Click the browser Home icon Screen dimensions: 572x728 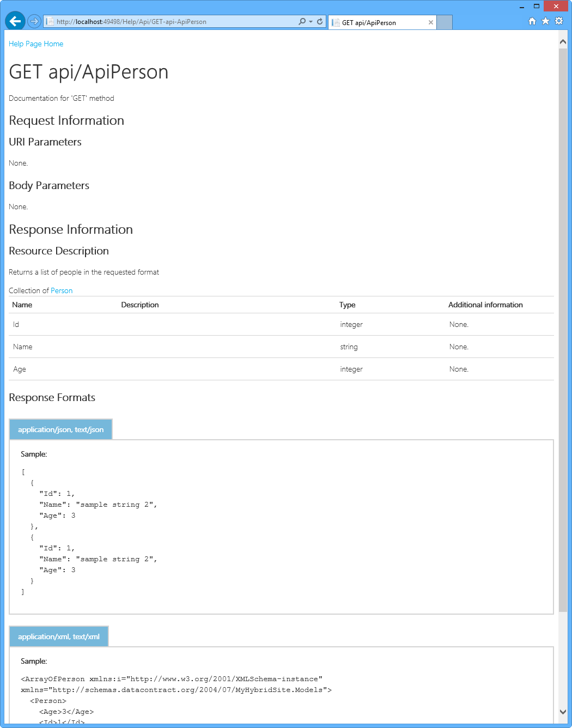pyautogui.click(x=532, y=21)
